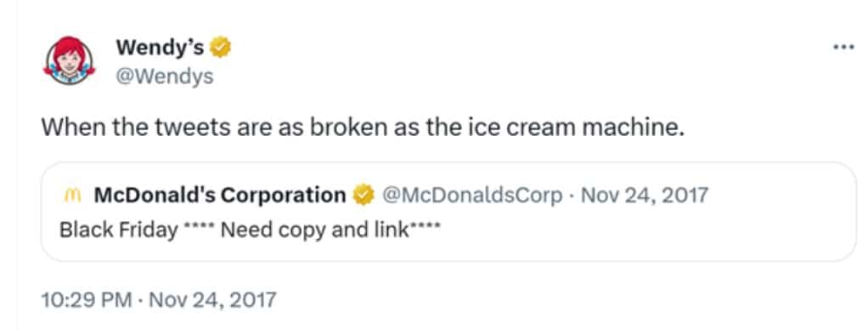This screenshot has height=330, width=868.
Task: Click the McDonald's golden arches logo
Action: [x=72, y=196]
